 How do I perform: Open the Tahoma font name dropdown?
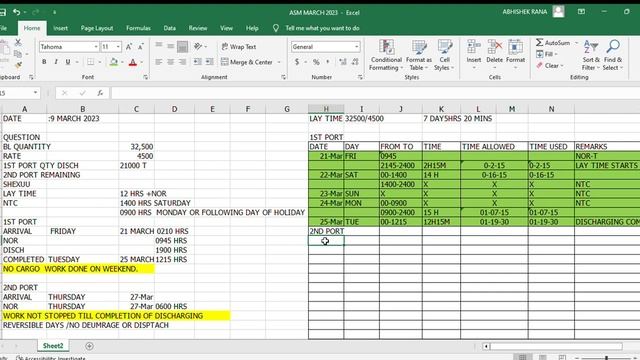(96, 47)
